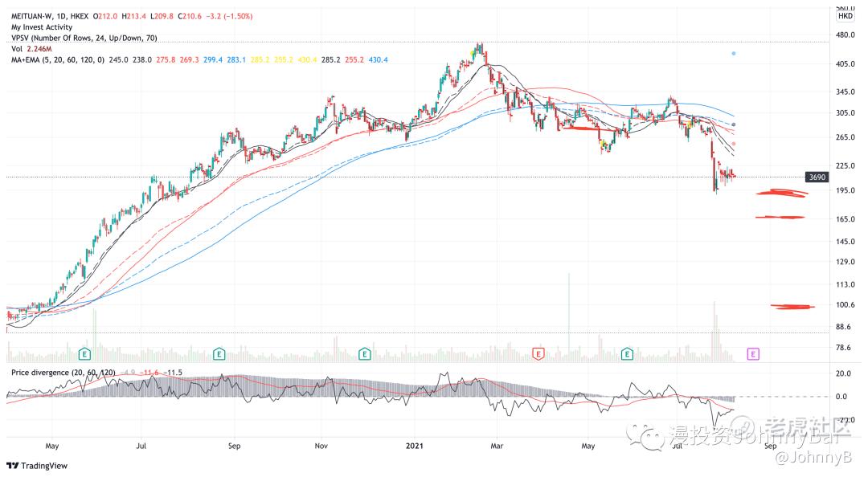Image resolution: width=868 pixels, height=477 pixels.
Task: Click the 225.0 price axis label
Action: (845, 166)
